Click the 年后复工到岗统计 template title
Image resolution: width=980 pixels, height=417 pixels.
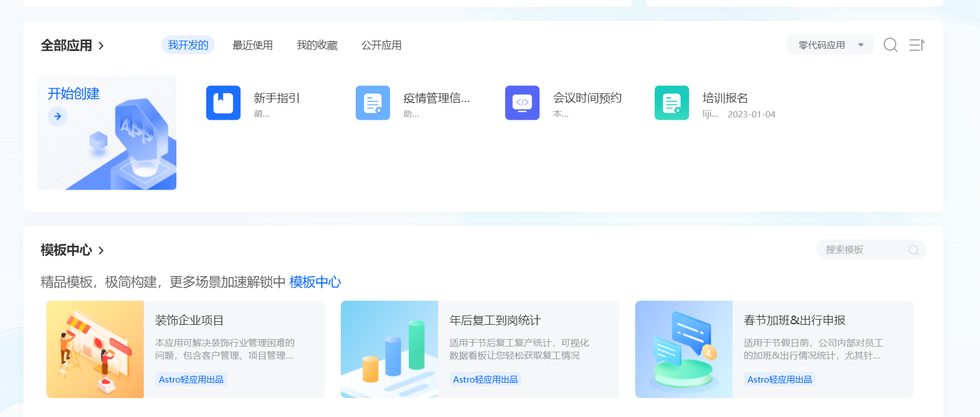tap(495, 320)
